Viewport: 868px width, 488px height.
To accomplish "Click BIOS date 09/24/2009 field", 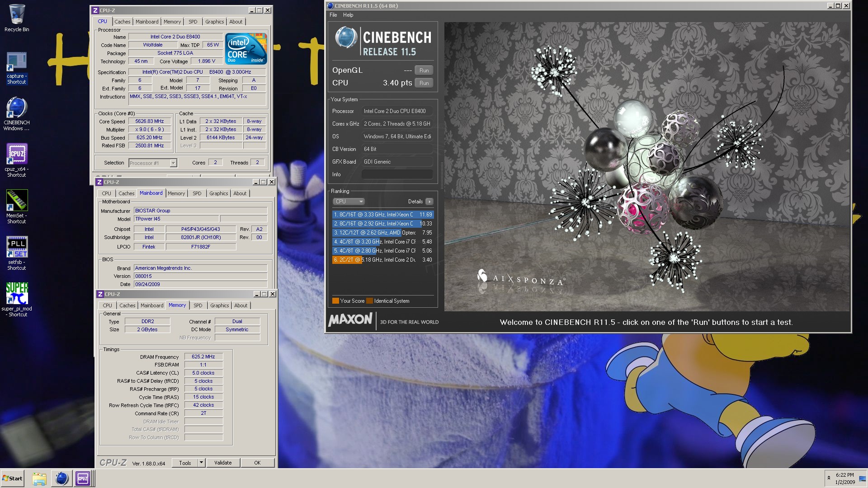I will coord(201,285).
